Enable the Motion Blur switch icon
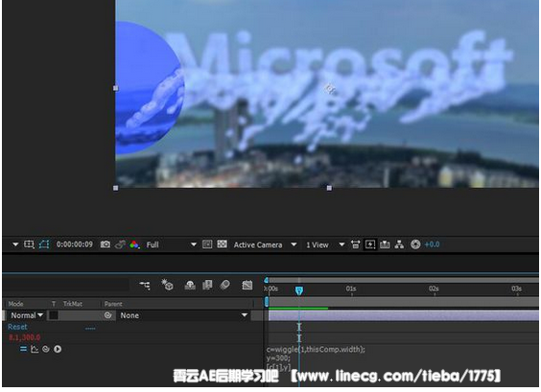 pos(225,285)
